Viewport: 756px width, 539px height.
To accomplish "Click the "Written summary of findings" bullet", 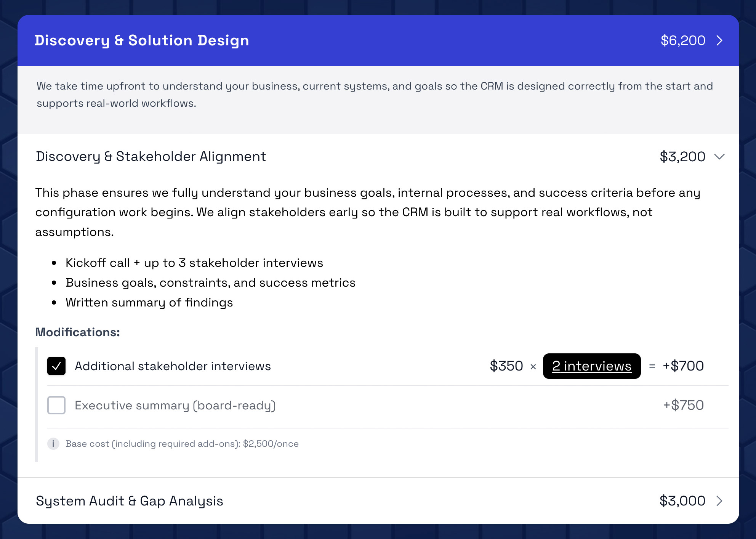I will 149,303.
